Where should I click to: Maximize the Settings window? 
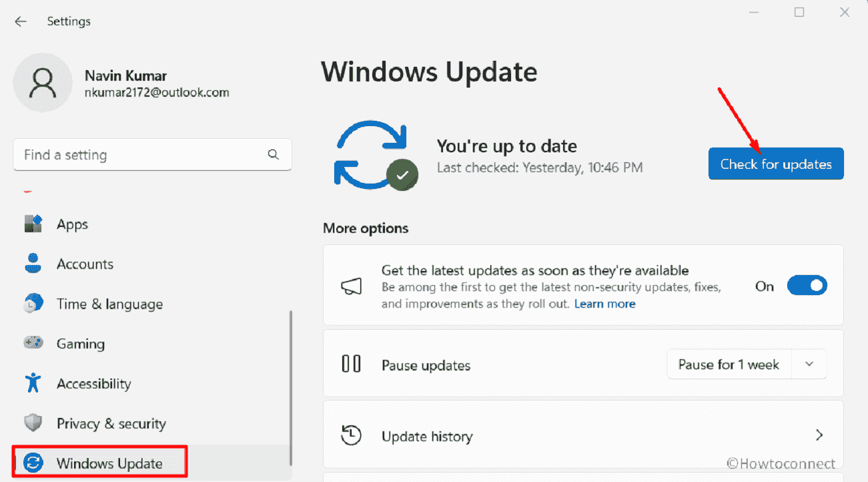click(799, 13)
